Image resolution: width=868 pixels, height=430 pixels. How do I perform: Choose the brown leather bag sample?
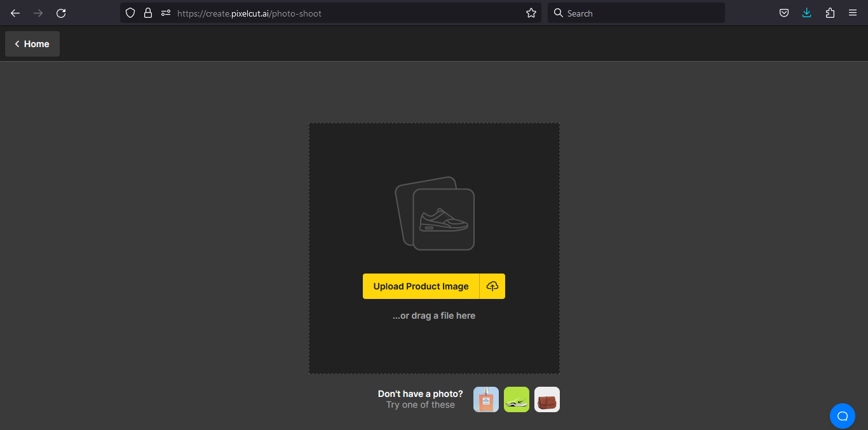pyautogui.click(x=546, y=399)
